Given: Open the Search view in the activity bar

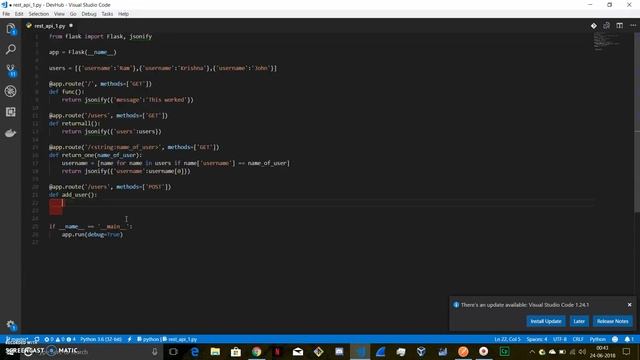Looking at the screenshot, I should pos(11,49).
